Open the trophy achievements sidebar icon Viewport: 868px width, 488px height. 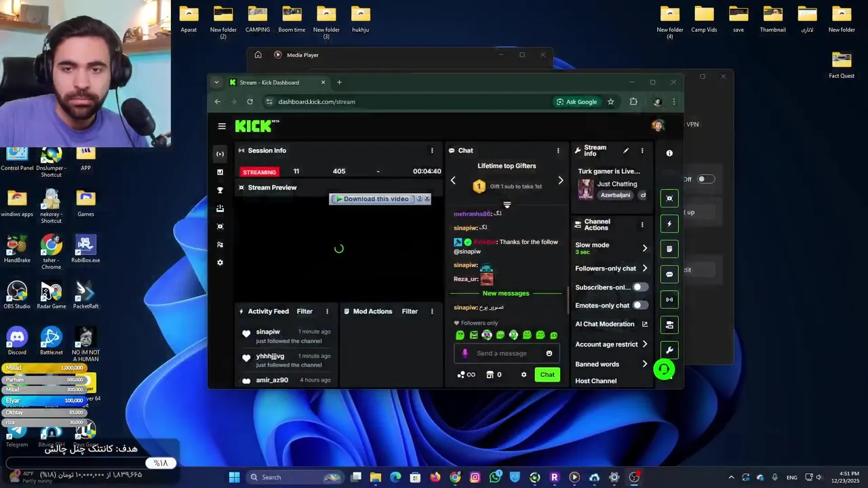220,190
